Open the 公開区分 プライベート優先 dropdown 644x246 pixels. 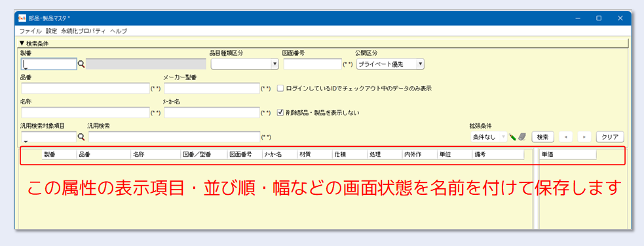coord(390,64)
